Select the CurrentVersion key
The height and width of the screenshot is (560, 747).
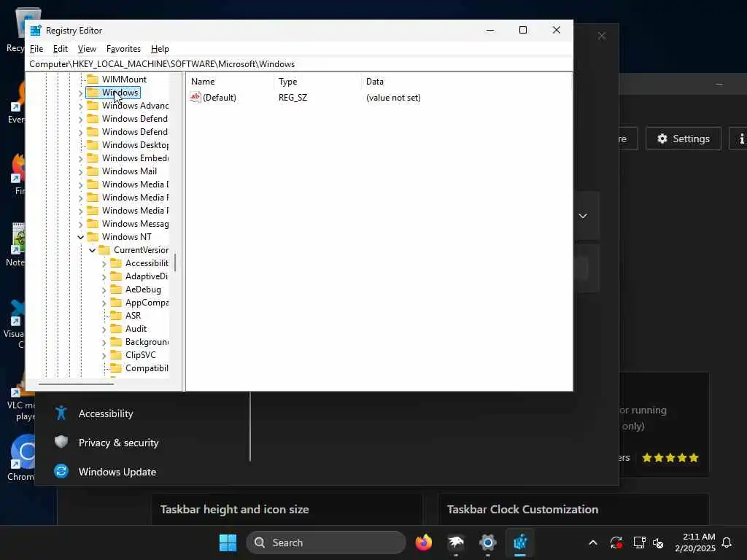coord(141,250)
